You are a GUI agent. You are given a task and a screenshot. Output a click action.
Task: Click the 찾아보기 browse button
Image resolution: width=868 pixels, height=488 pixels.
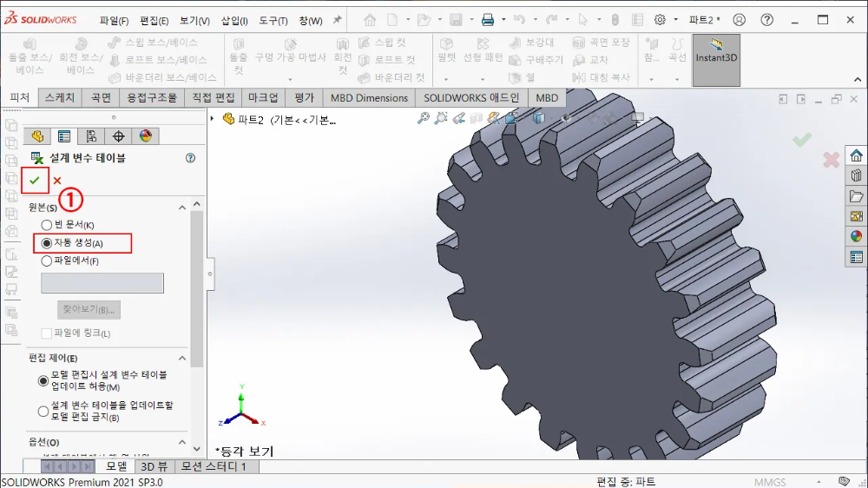click(x=89, y=310)
